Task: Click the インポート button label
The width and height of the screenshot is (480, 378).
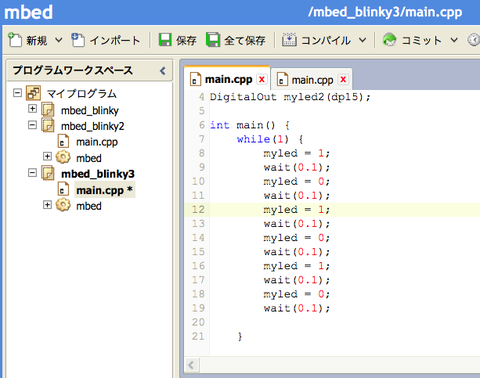Action: [x=115, y=41]
